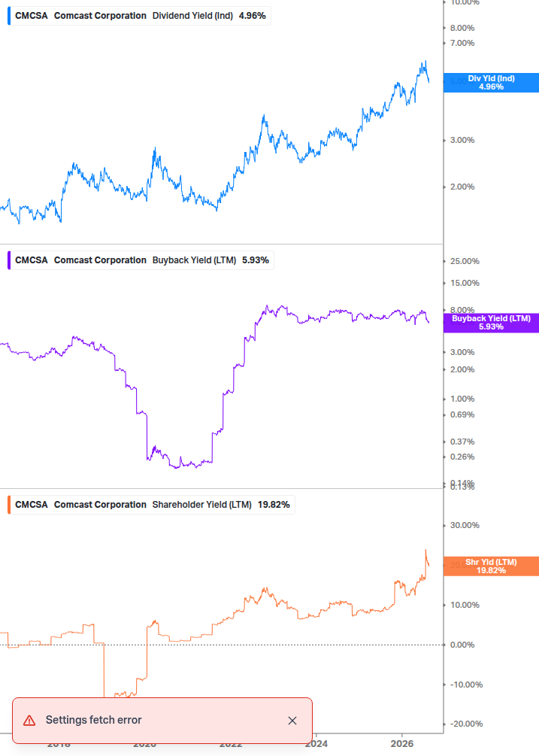Screen dimensions: 539x756
Task: Click the 5.93% value in the Buyback Yield legend
Action: point(256,260)
